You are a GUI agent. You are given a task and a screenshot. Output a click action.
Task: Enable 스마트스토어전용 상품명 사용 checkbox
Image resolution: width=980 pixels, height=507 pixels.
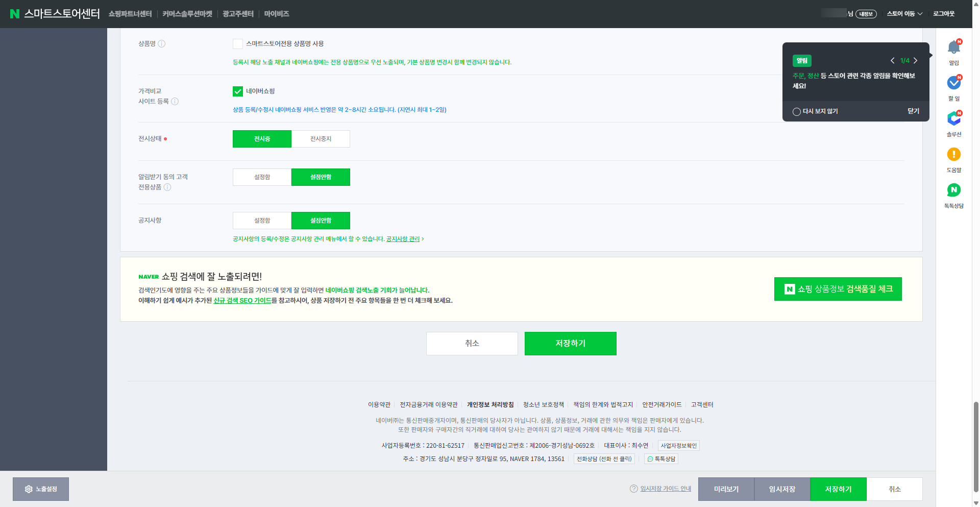pos(238,44)
